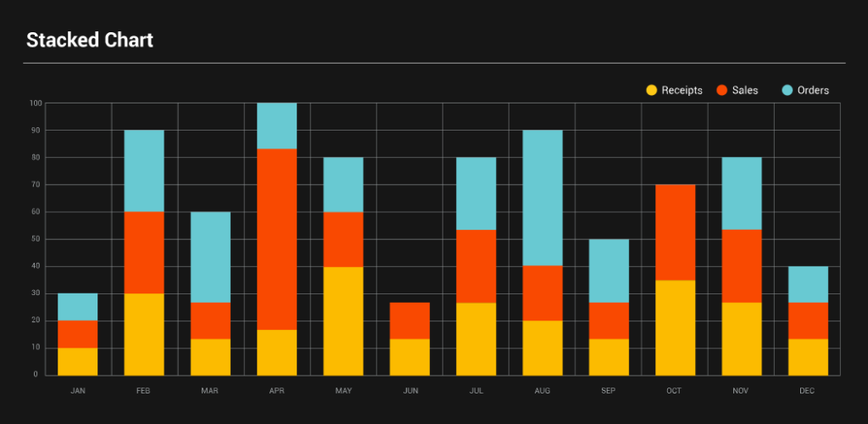Select the large orange Sales segment in APR
The height and width of the screenshot is (424, 868).
(277, 239)
